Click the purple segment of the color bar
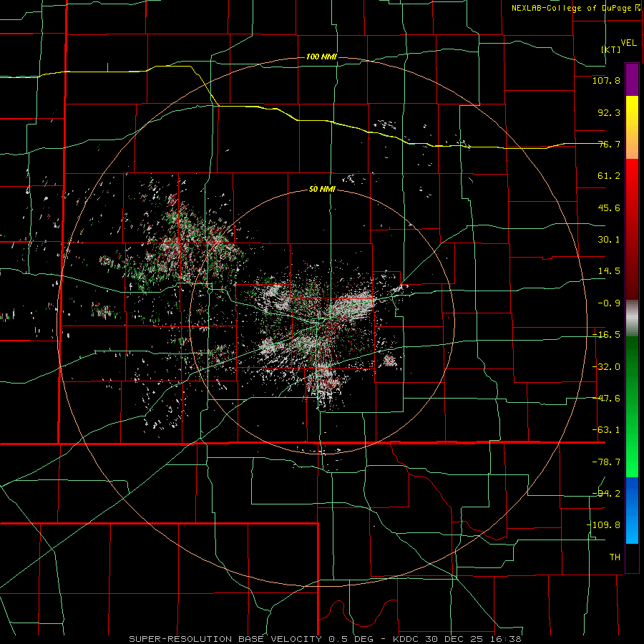 point(632,79)
